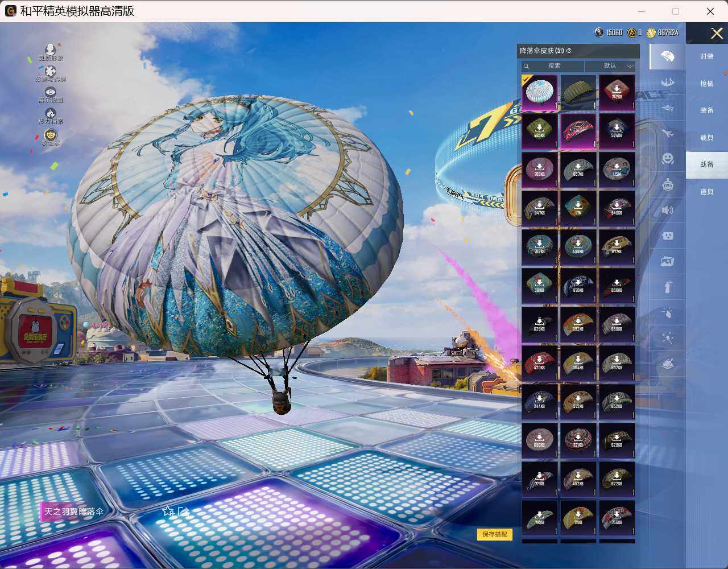Close the wardrobe with the yellow X
728x569 pixels.
(x=717, y=34)
